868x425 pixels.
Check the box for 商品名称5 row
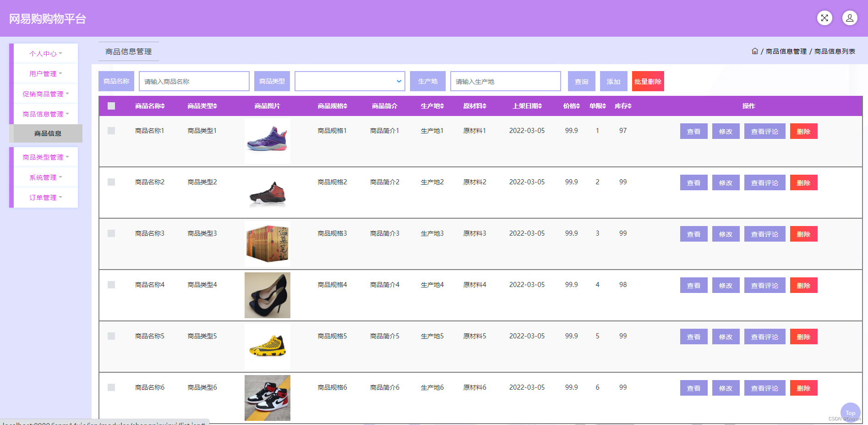click(111, 336)
